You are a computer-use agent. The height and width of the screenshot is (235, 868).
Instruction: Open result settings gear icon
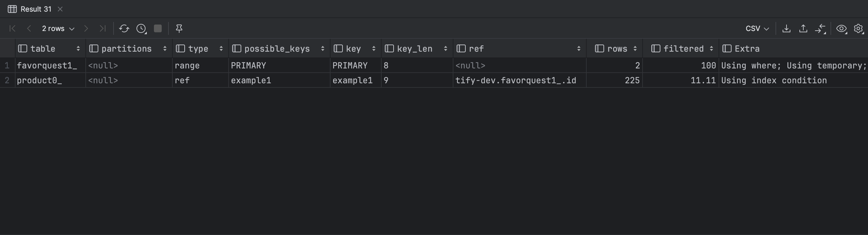(859, 29)
